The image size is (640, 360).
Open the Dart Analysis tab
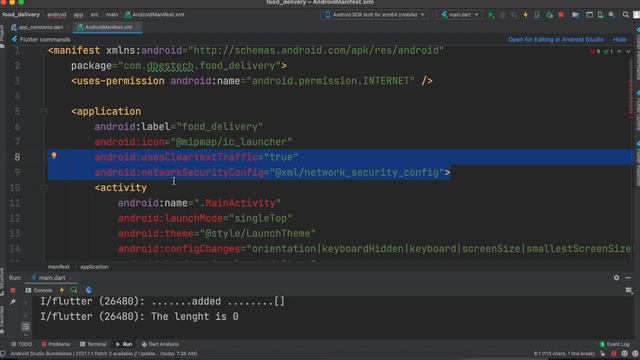coord(160,344)
